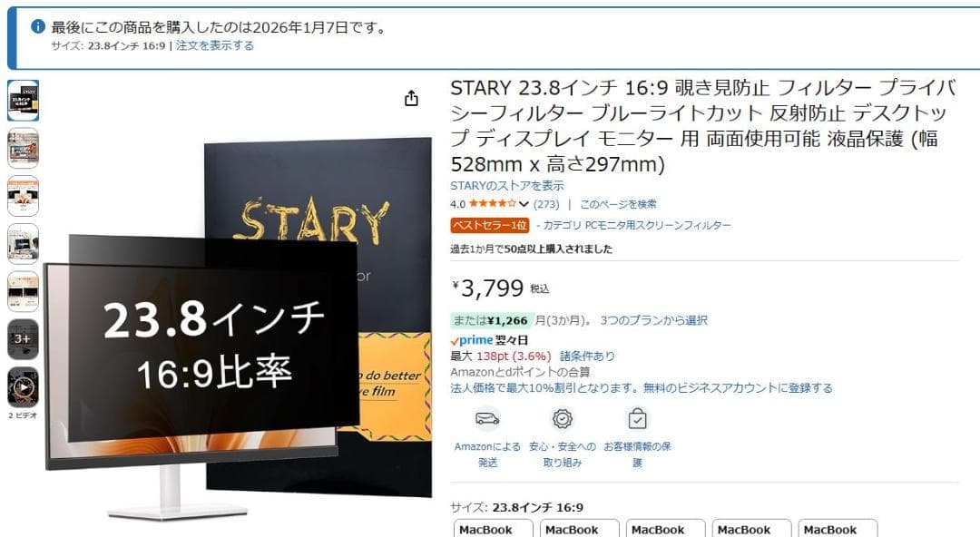Select the second product thumbnail image
The width and height of the screenshot is (980, 537).
click(x=23, y=148)
